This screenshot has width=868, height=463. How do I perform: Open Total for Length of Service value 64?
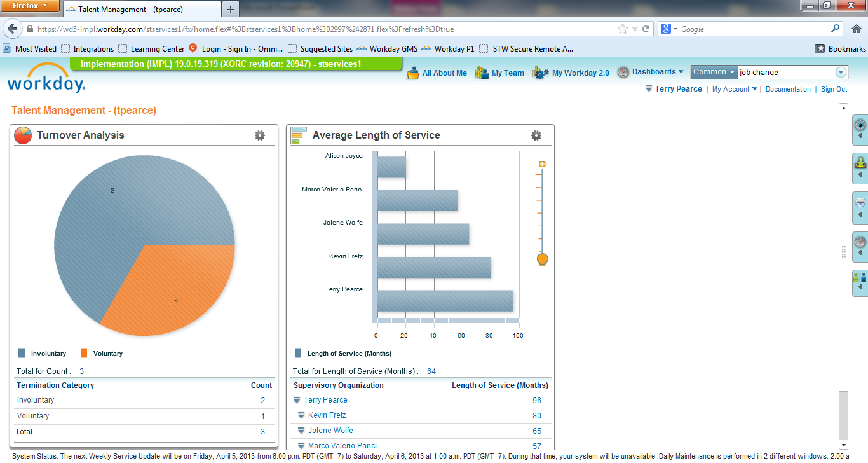(431, 371)
